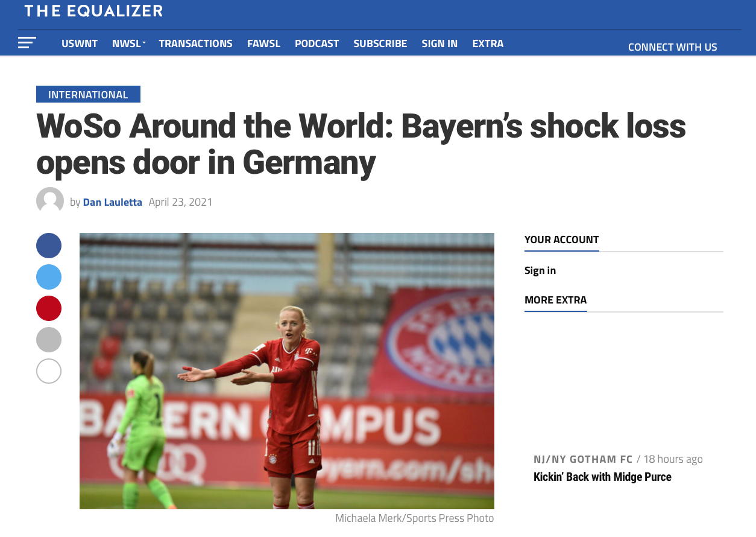Open the hamburger menu icon
Image resolution: width=756 pixels, height=537 pixels.
point(27,43)
